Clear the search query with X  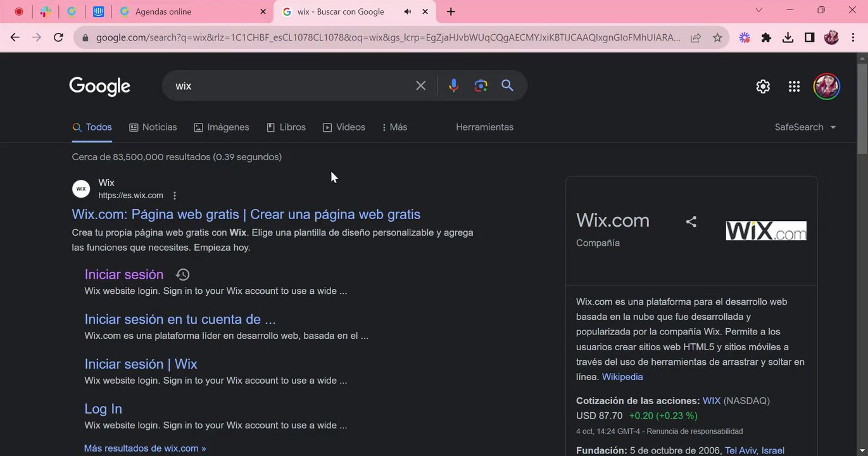coord(420,85)
